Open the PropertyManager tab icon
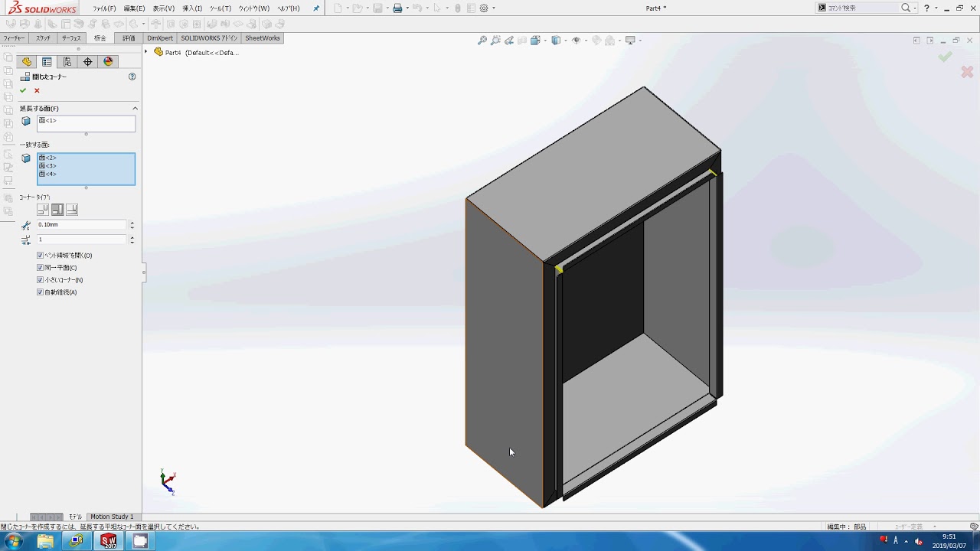The height and width of the screenshot is (551, 980). [47, 62]
